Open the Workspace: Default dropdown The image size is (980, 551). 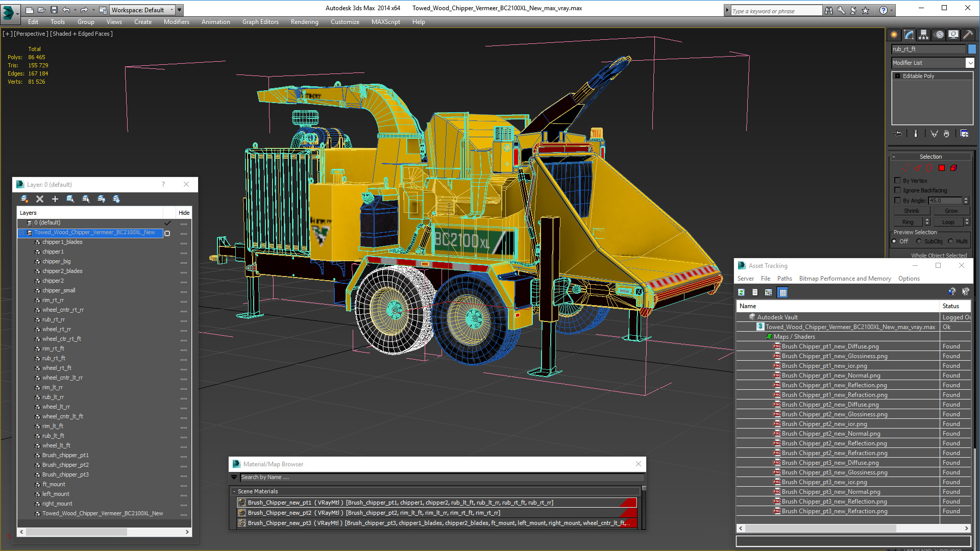click(142, 10)
